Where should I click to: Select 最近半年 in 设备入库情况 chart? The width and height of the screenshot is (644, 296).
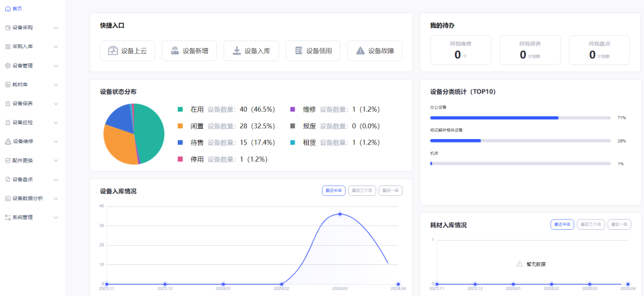[x=334, y=190]
